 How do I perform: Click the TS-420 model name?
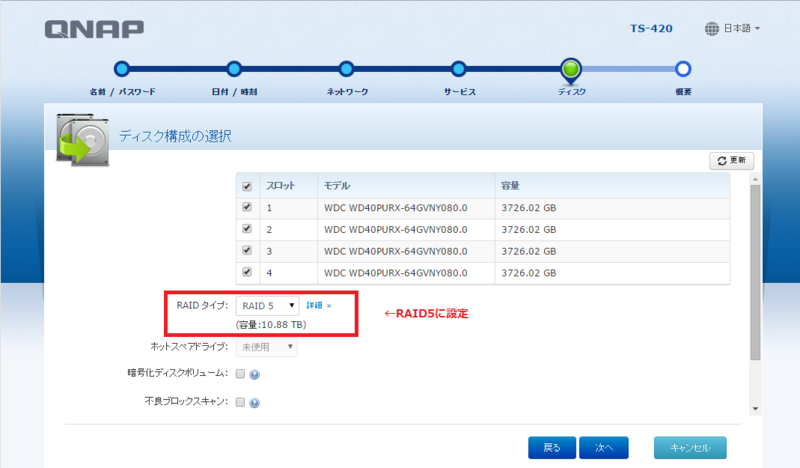[x=651, y=29]
